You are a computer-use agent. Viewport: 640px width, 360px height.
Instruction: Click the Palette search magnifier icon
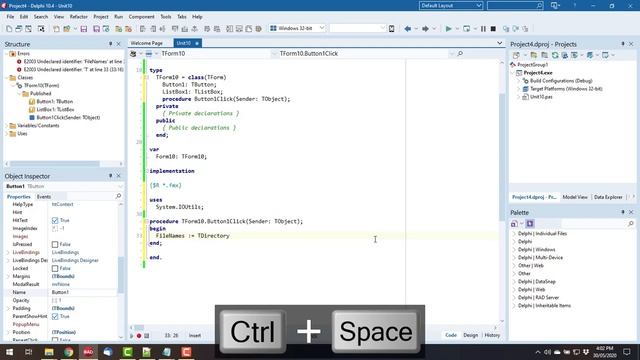(x=631, y=223)
